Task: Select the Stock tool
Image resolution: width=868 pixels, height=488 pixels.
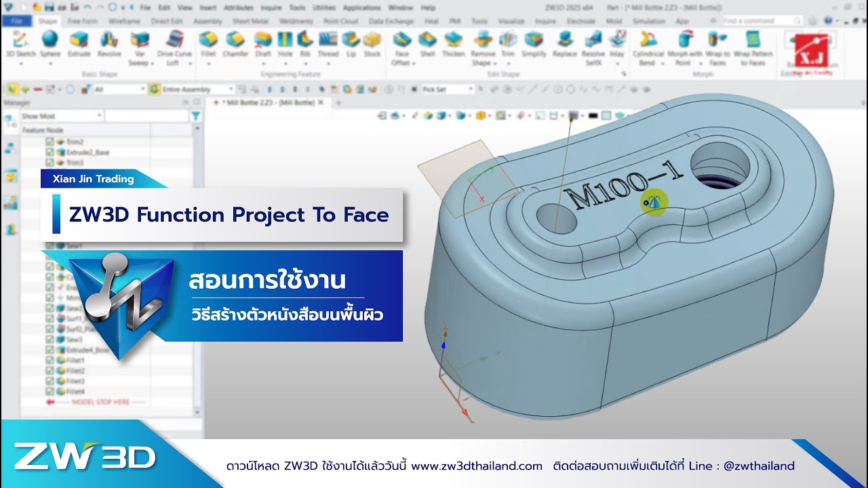Action: coord(372,44)
